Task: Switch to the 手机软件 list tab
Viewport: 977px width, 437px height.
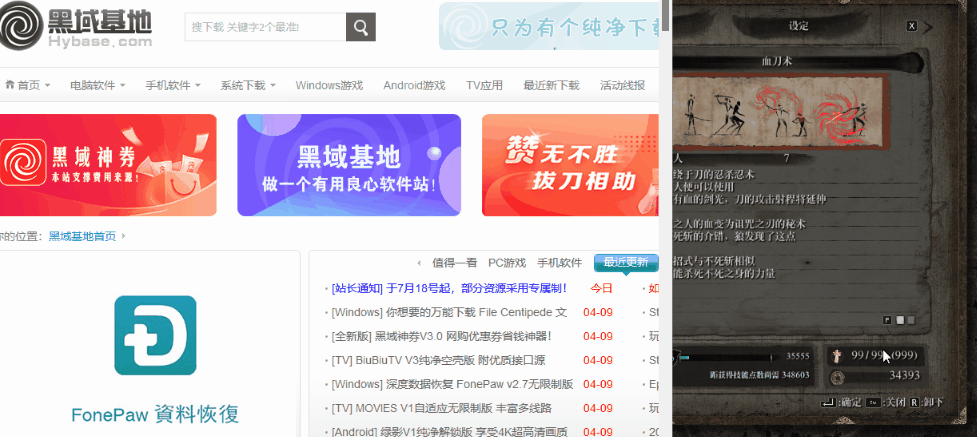Action: tap(560, 263)
